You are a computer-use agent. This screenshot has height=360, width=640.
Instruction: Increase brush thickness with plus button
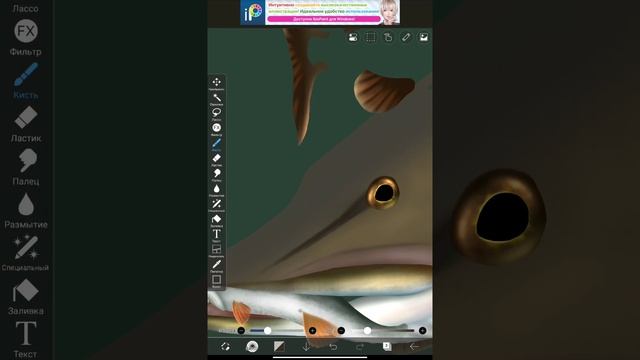[312, 331]
